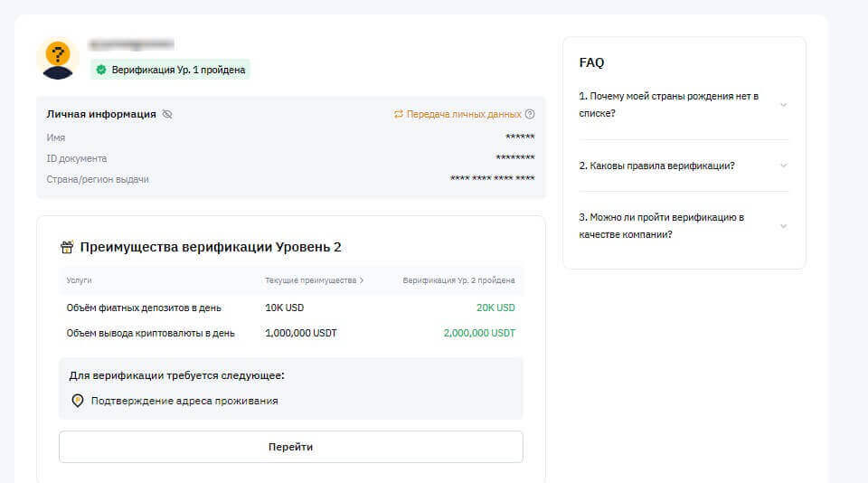Expand FAQ about verification в качестве компании
The image size is (868, 483).
[x=783, y=226]
